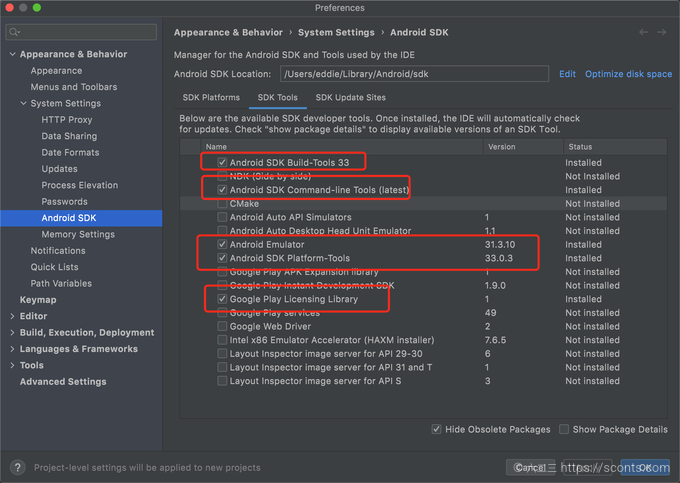Viewport: 680px width, 483px height.
Task: Select Layout Inspector image server API 29-30 row
Action: (x=423, y=353)
